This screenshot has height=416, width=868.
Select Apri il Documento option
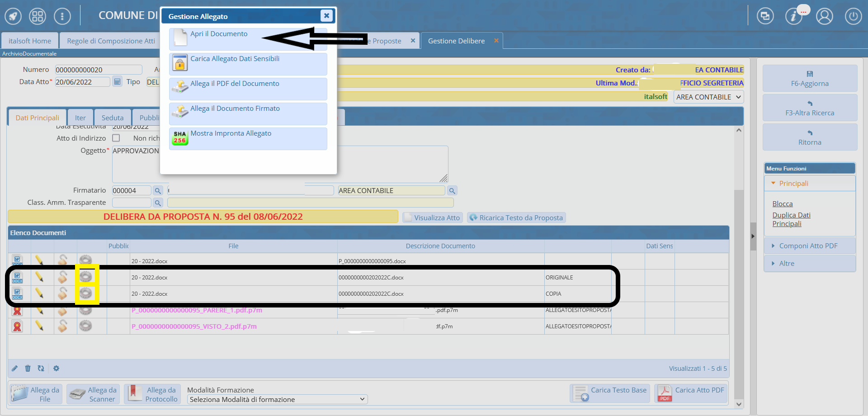pos(219,34)
